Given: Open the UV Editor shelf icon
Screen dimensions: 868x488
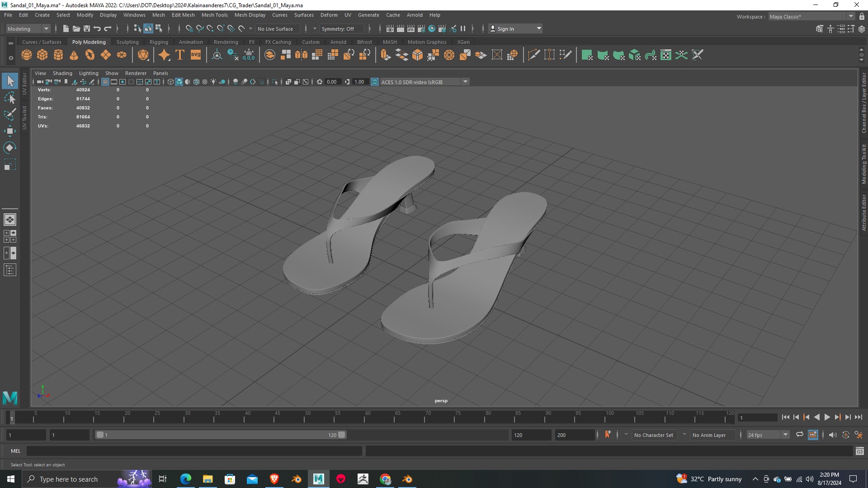Looking at the screenshot, I should (x=666, y=55).
